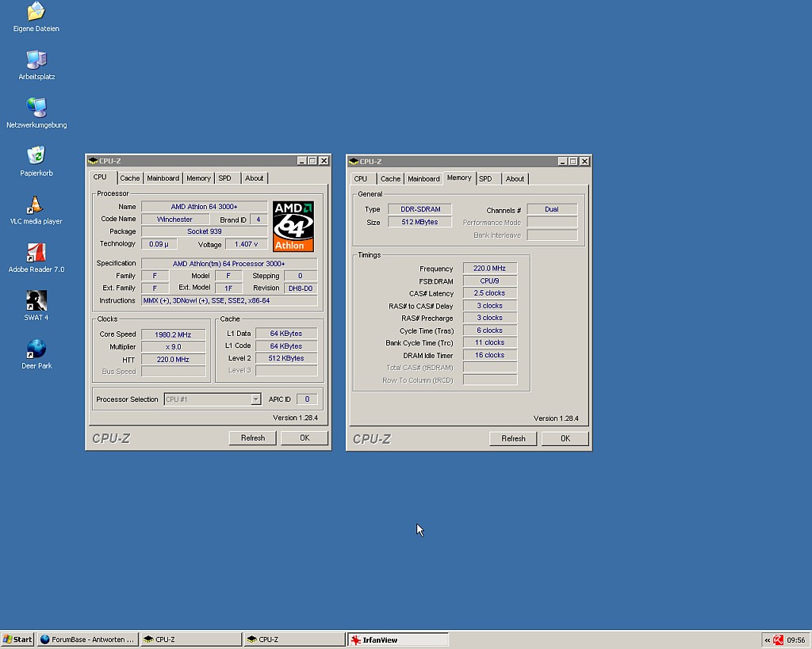
Task: Select the Arbeitsplatz desktop icon
Action: click(36, 65)
